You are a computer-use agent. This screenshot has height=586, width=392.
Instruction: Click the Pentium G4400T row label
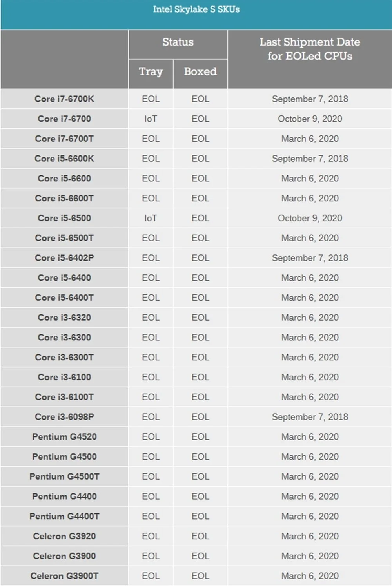(x=64, y=516)
